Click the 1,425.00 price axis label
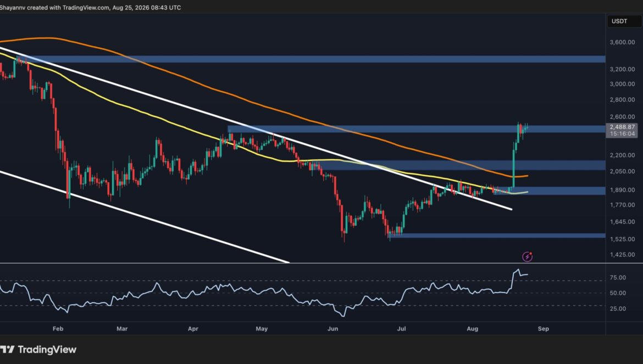Screen dimensions: 643x364 [x=622, y=255]
